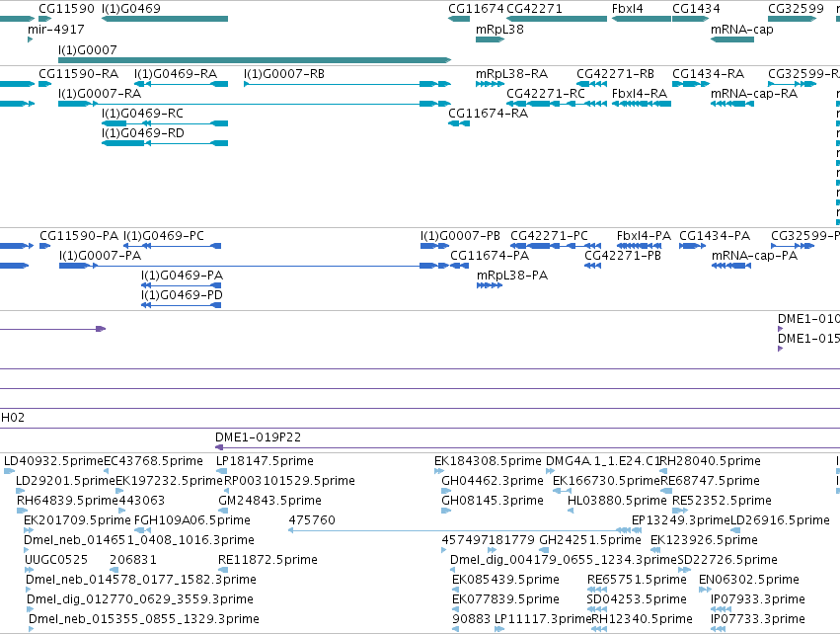Click CDS mRpL38-PA label
Screen dimensions: 840x634
pos(512,275)
